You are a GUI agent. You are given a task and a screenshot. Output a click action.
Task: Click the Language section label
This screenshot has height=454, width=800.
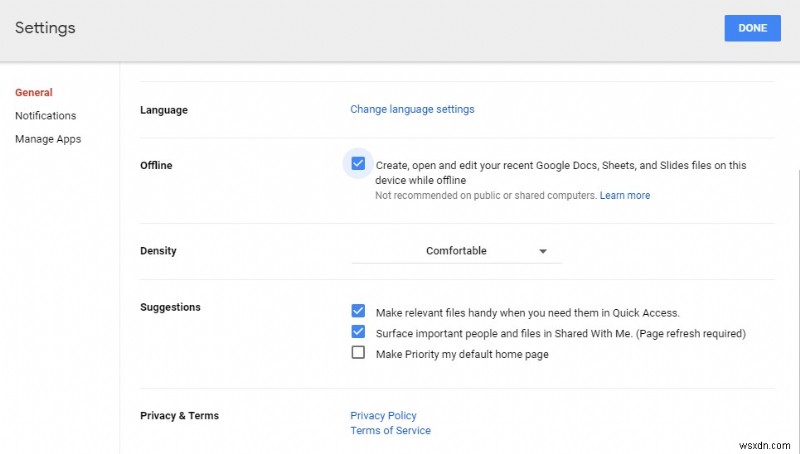[164, 110]
